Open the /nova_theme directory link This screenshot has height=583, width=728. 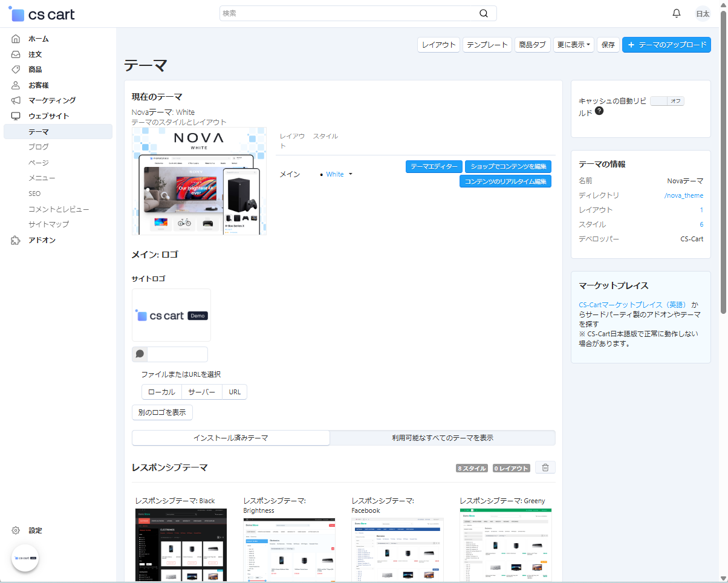(x=683, y=195)
